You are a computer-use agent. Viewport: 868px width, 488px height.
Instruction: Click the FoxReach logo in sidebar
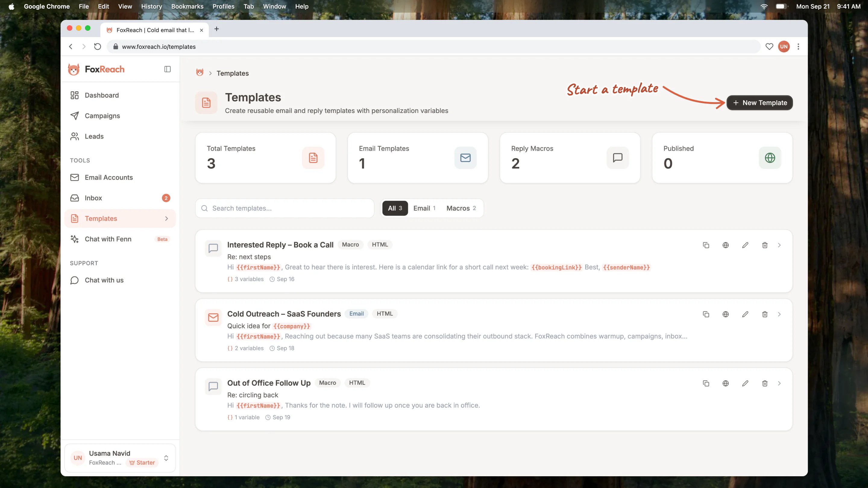(96, 69)
